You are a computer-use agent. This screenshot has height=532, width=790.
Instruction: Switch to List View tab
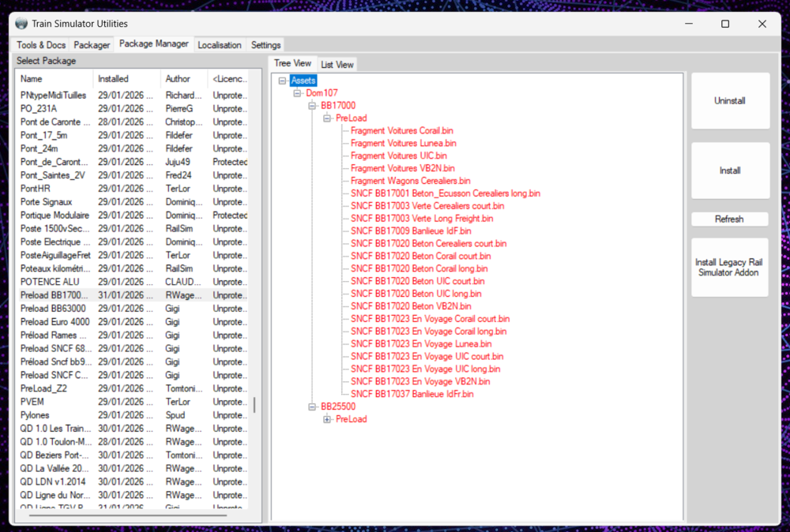pyautogui.click(x=337, y=65)
